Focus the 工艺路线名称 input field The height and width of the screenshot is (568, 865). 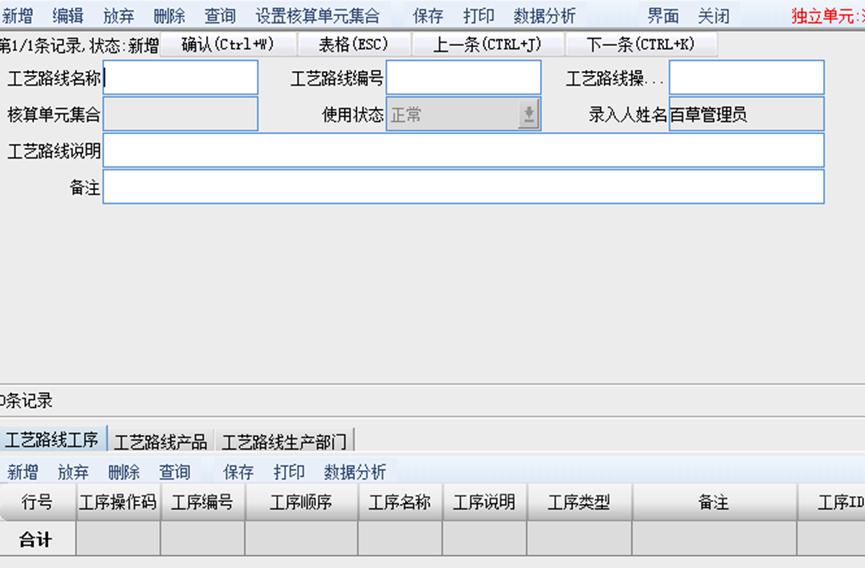tap(180, 78)
